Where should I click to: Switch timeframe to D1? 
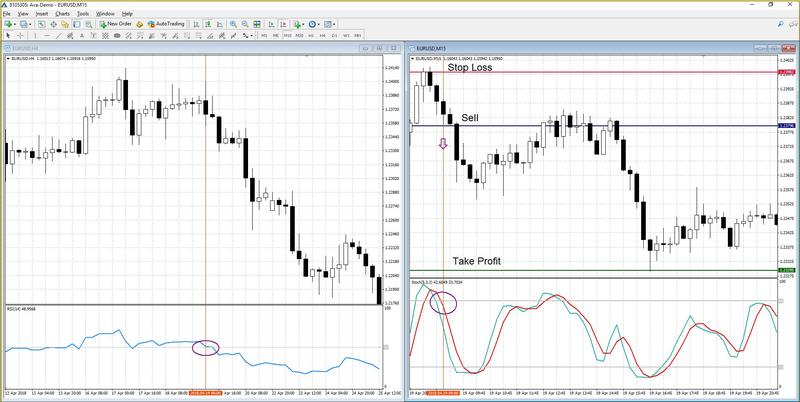[334, 36]
